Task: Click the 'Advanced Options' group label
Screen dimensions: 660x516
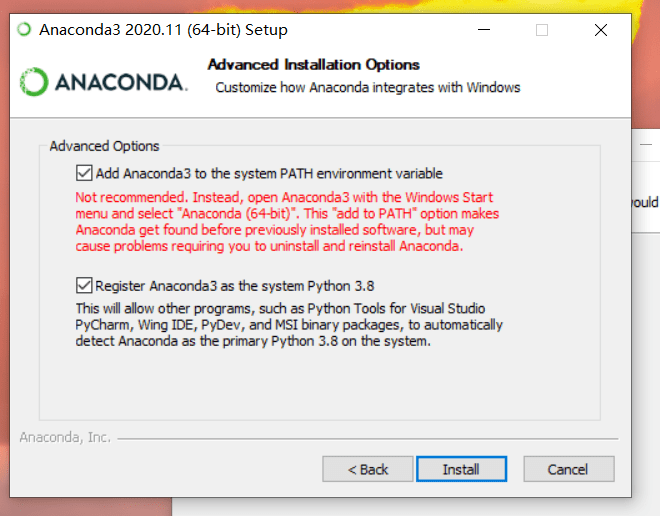Action: click(104, 146)
